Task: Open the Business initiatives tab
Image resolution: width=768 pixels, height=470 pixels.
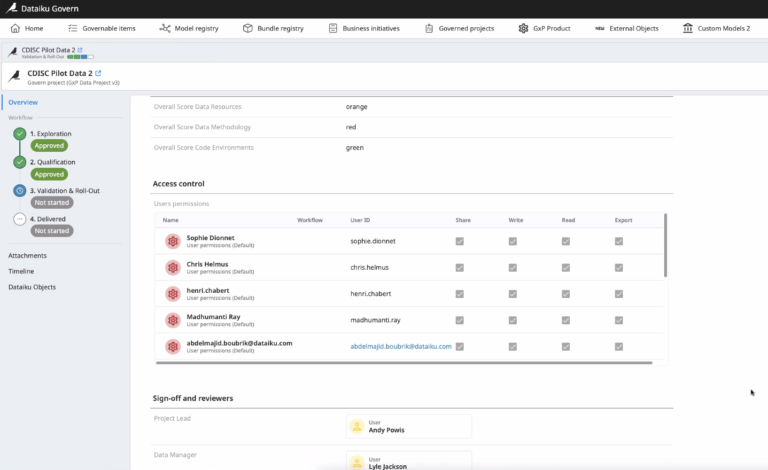Action: [x=364, y=28]
